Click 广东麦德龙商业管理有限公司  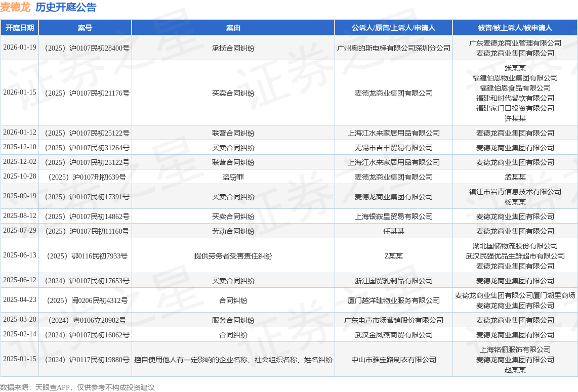(x=515, y=42)
